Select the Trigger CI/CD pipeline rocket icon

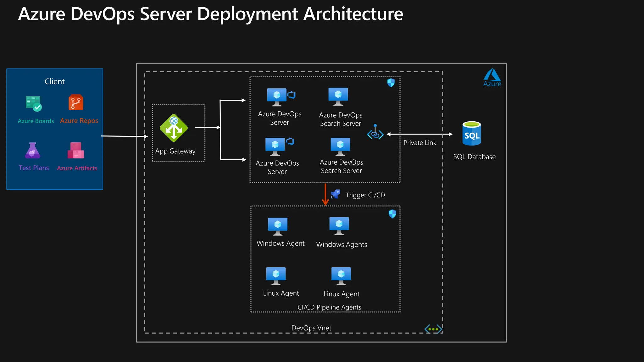(336, 194)
